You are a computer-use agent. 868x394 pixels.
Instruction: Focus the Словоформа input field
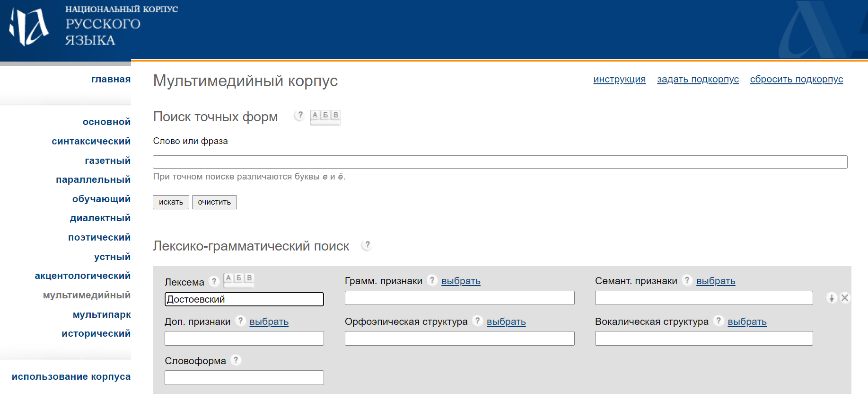[244, 378]
